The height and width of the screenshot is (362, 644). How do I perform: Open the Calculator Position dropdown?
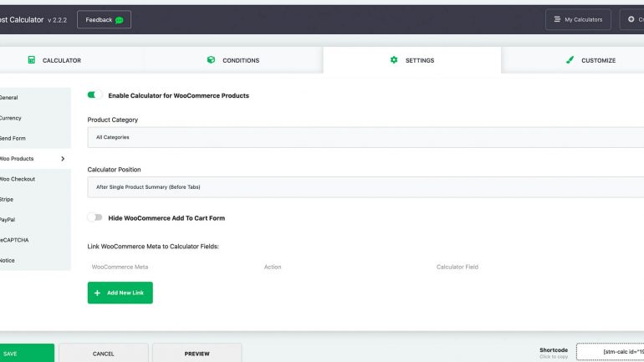click(365, 187)
